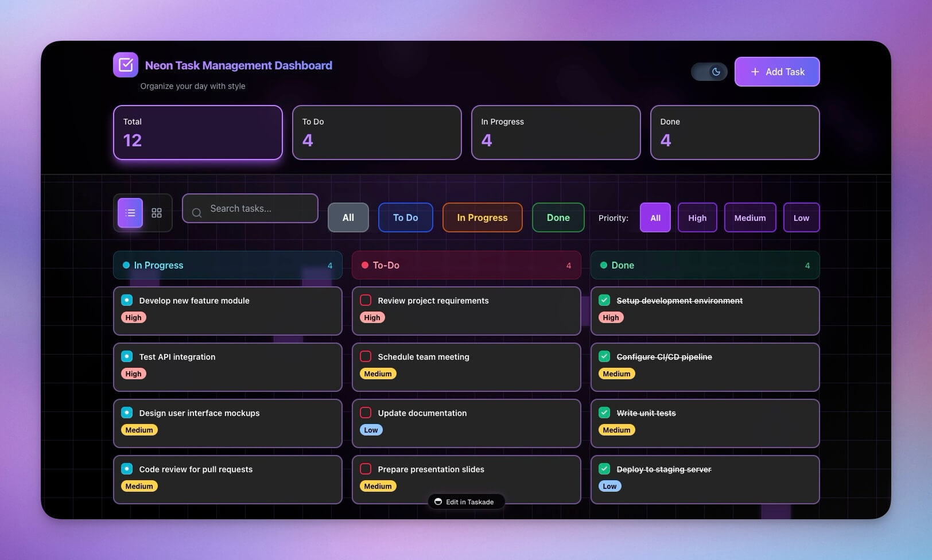Check off "Review project requirements"

(366, 300)
